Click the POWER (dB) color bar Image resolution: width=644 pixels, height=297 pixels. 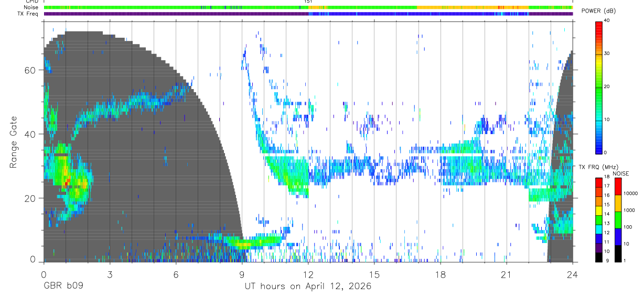(x=599, y=87)
